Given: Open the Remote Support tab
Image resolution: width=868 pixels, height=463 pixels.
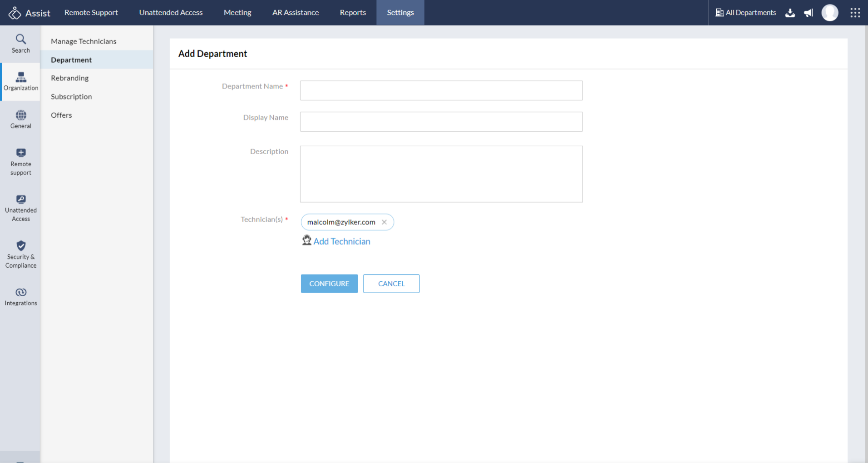Looking at the screenshot, I should click(91, 13).
